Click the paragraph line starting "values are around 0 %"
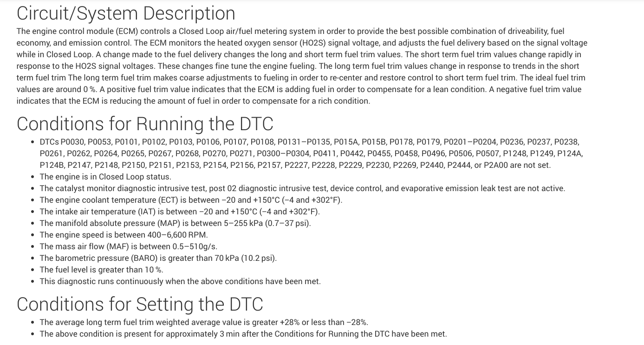Screen dimensions: 644x345 [299, 89]
